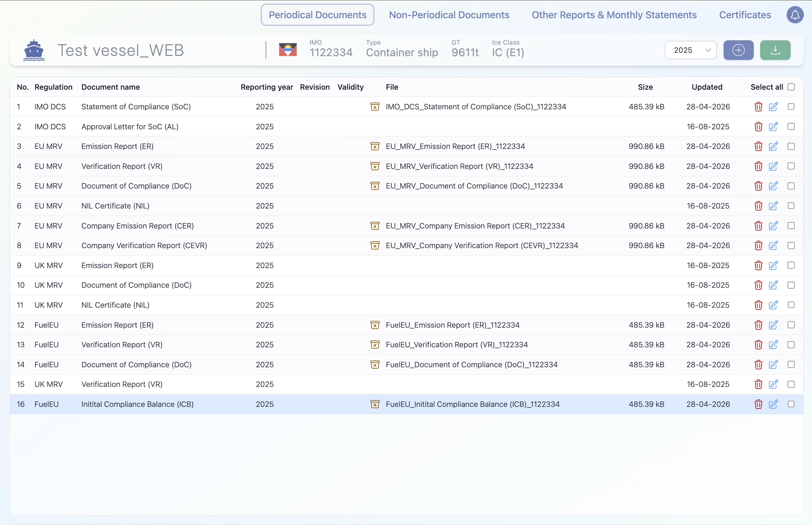812x525 pixels.
Task: Edit the EU MRV NIL Certificate row
Action: click(773, 206)
